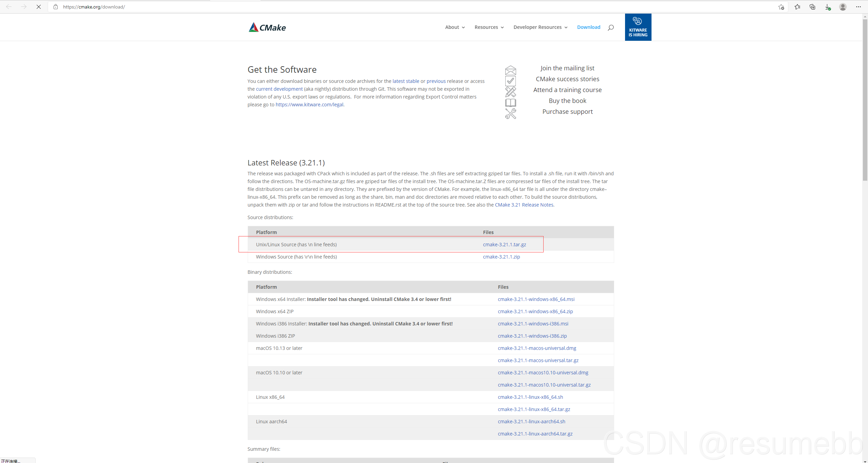Expand the About dropdown menu
Viewport: 868px width, 463px height.
tap(455, 27)
